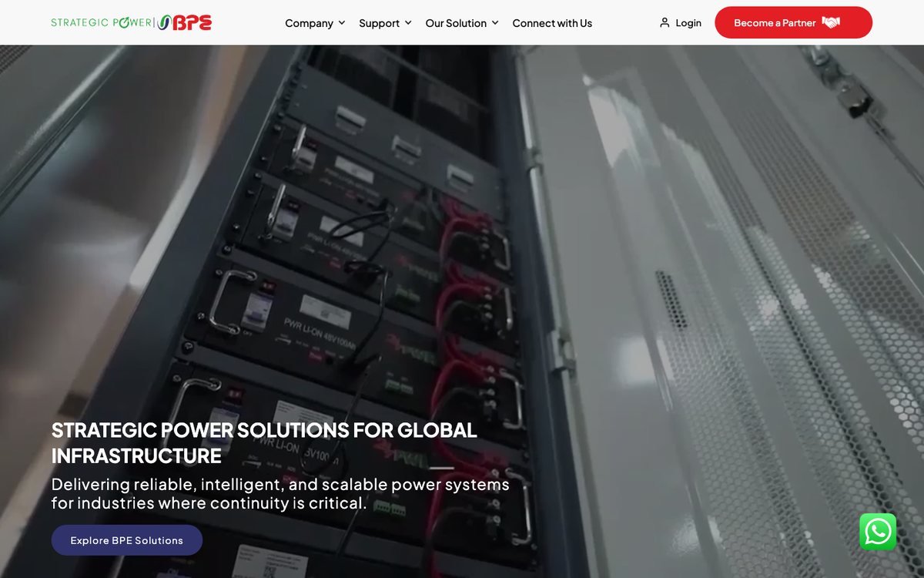
Task: Click the Become a Partner button
Action: (x=793, y=22)
